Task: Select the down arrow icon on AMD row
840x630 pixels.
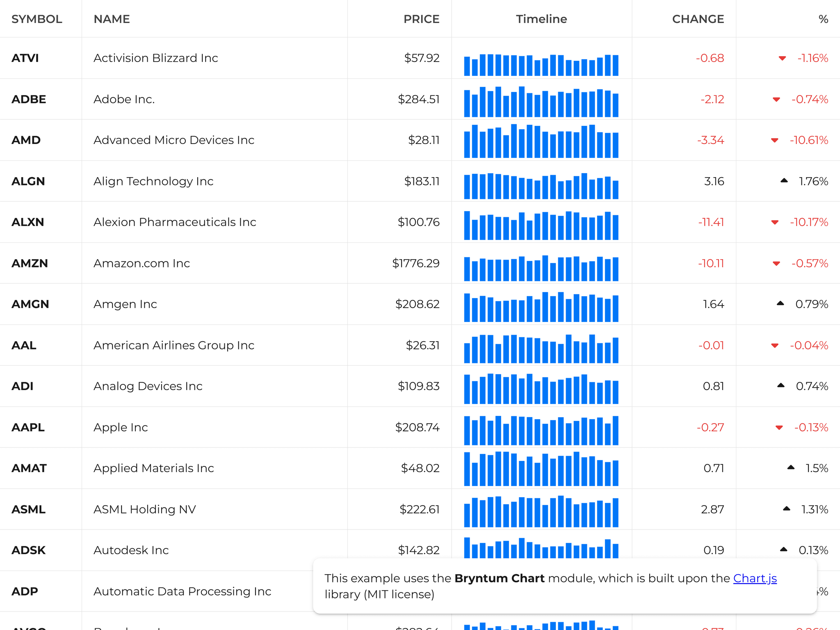Action: point(775,140)
